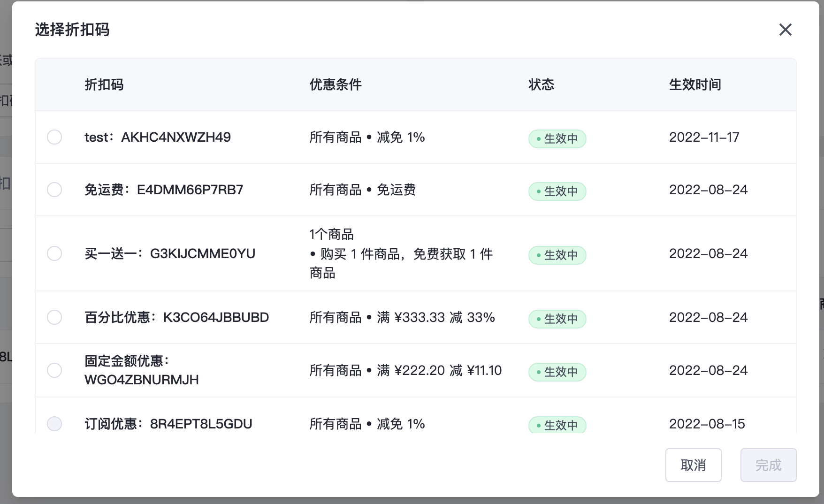This screenshot has width=824, height=504.
Task: Click the 生效中 badge beside 买一送一
Action: pyautogui.click(x=557, y=255)
